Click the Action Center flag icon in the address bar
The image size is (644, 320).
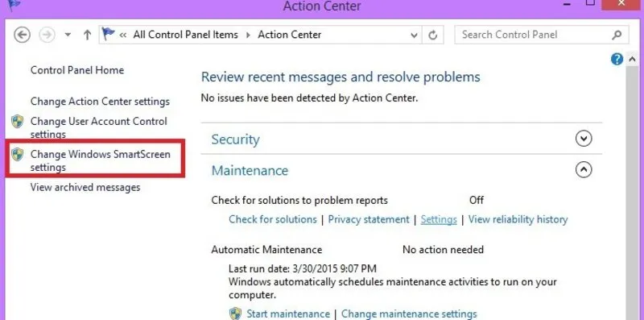coord(108,34)
